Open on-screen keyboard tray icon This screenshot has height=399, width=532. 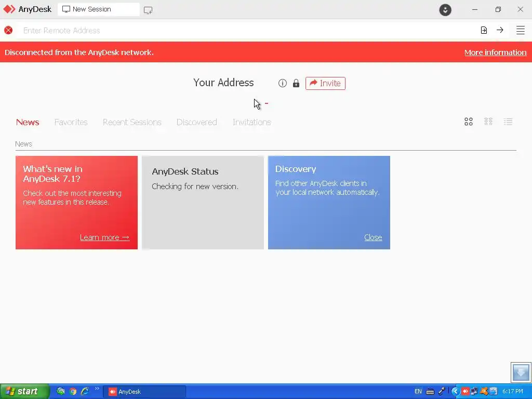point(430,392)
